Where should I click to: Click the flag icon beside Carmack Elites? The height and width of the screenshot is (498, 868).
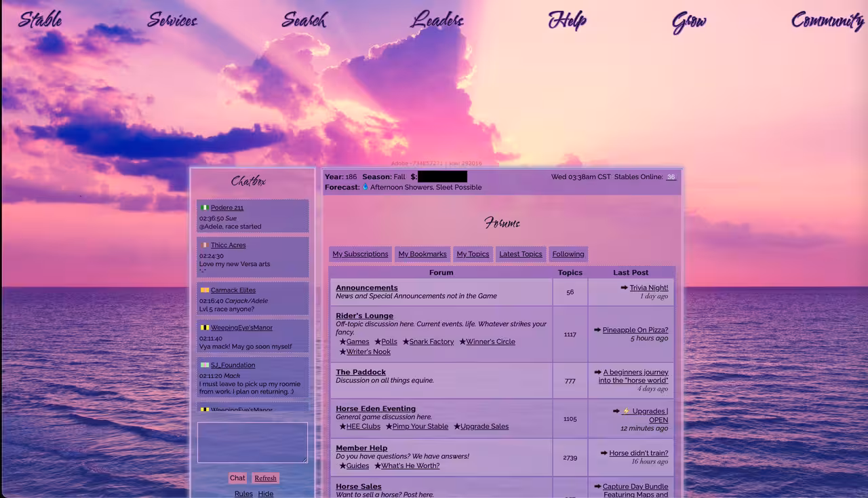pos(204,290)
